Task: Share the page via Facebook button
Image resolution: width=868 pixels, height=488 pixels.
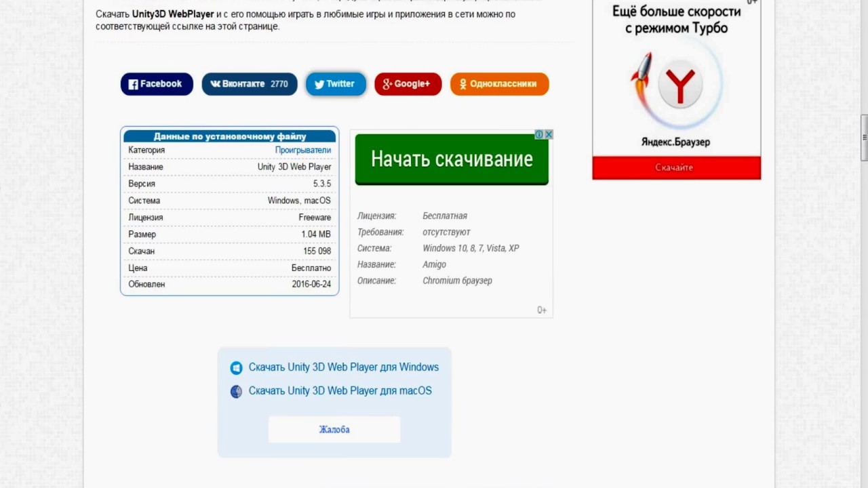Action: point(157,84)
